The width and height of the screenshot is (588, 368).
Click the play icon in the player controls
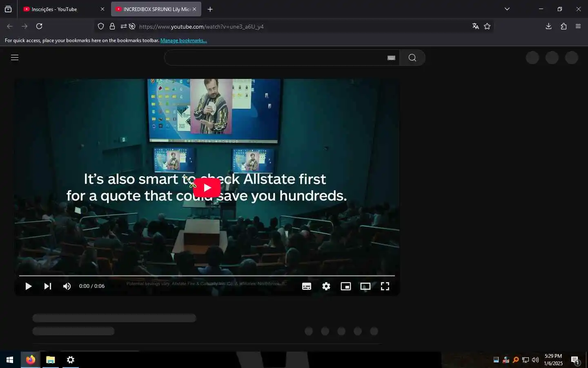pos(28,286)
